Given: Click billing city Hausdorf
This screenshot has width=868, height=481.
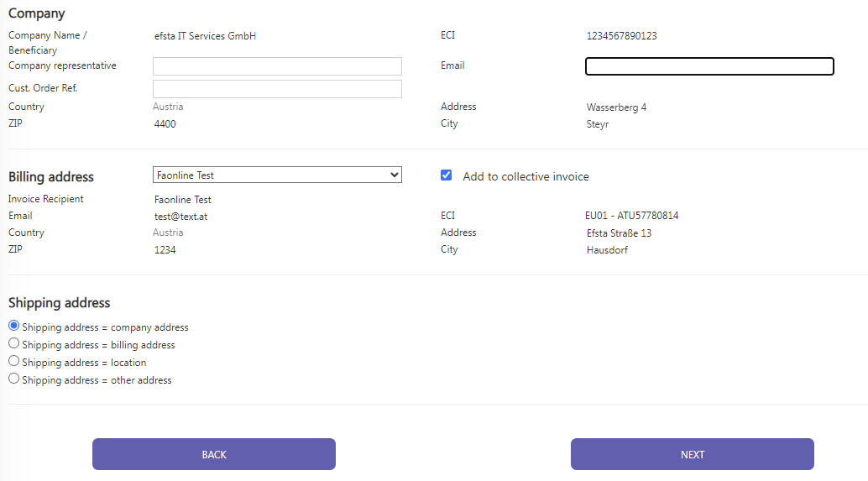Looking at the screenshot, I should click(x=607, y=250).
